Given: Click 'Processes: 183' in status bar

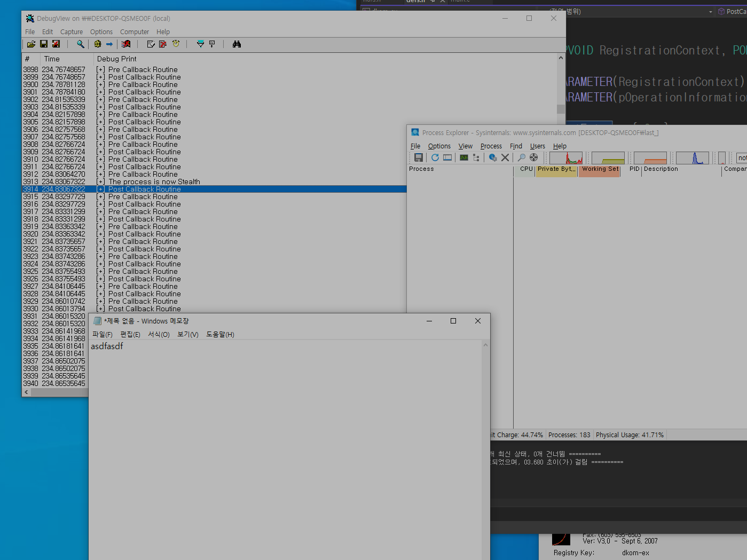Looking at the screenshot, I should [569, 435].
